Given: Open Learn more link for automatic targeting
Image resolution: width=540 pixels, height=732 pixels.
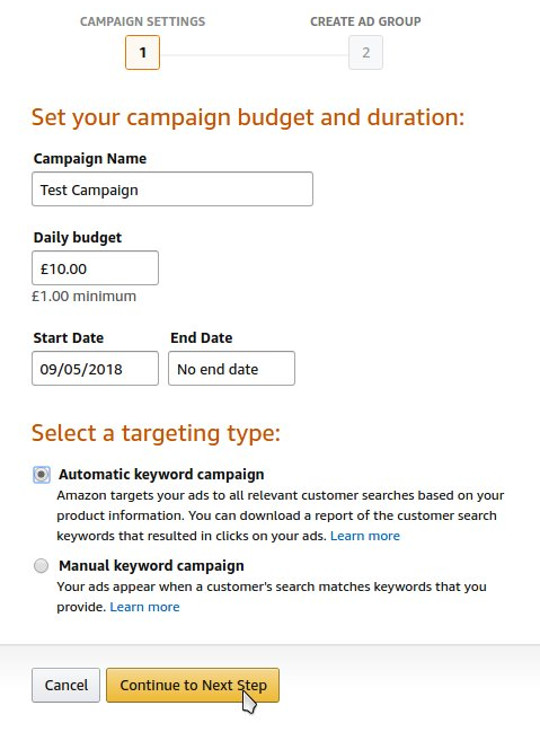Looking at the screenshot, I should pos(365,536).
